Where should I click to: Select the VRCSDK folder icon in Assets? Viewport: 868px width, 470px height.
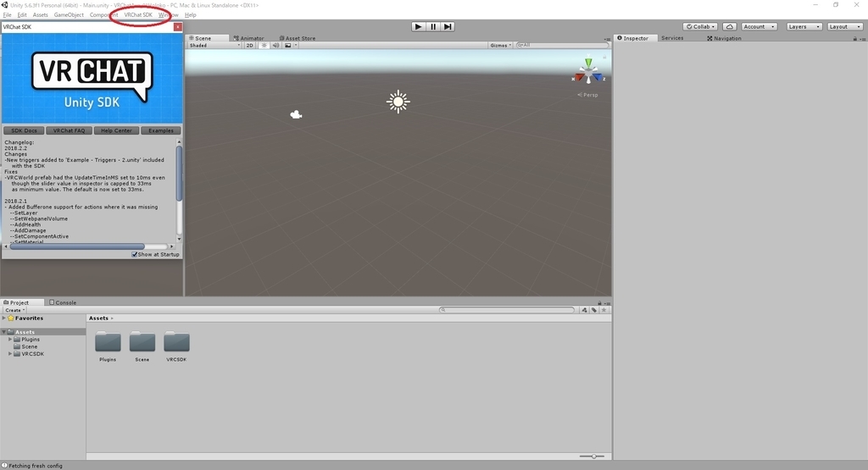176,342
